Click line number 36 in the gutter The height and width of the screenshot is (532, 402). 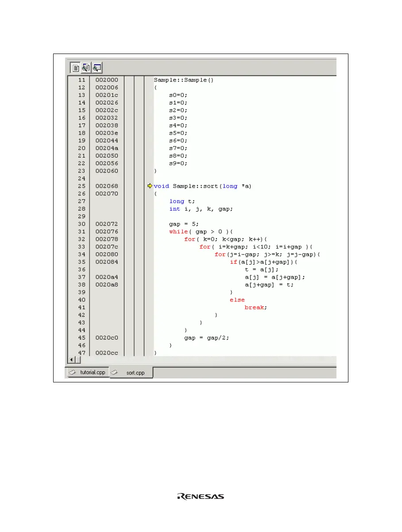pyautogui.click(x=81, y=270)
